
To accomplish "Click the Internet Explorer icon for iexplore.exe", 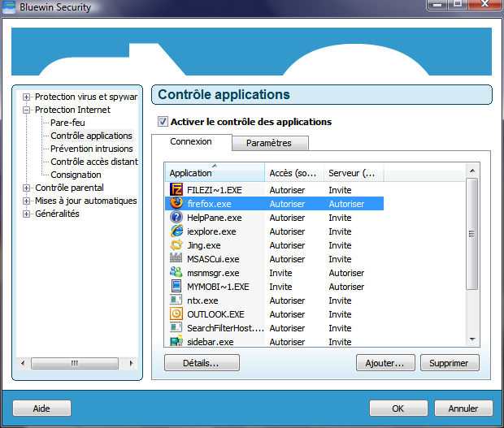I will pos(176,231).
